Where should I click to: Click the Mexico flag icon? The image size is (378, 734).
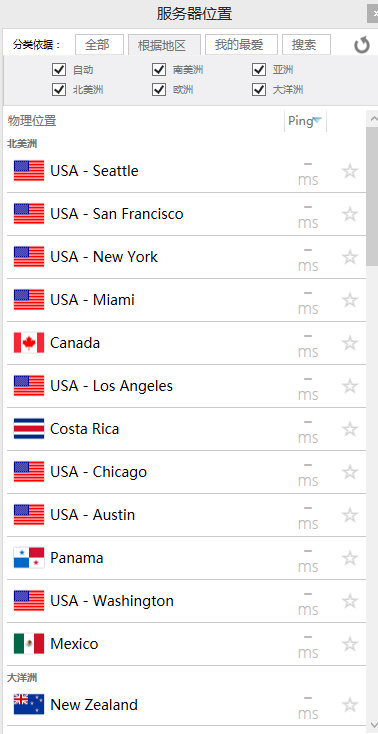click(29, 644)
